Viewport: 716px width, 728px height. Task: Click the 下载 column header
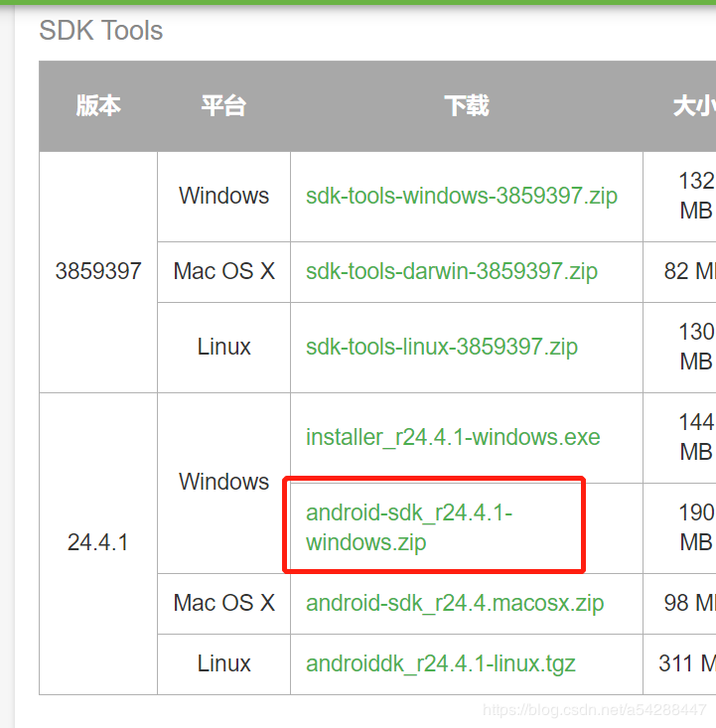pos(466,106)
